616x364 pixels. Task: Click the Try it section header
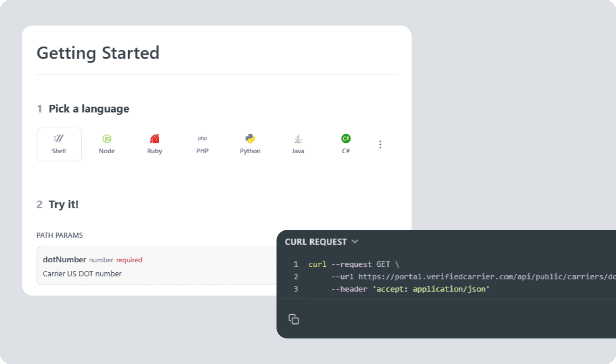coord(63,204)
